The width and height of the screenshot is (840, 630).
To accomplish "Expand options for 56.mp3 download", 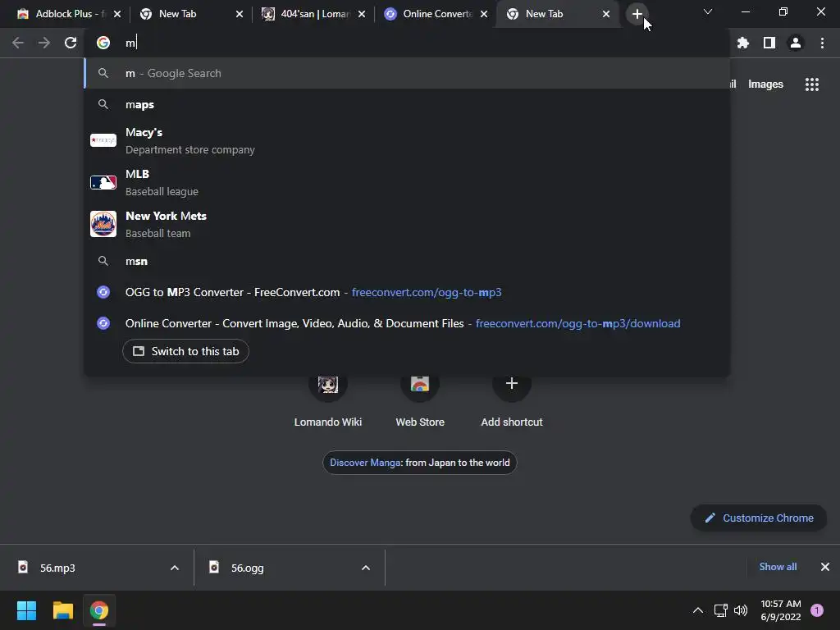I will 175,568.
